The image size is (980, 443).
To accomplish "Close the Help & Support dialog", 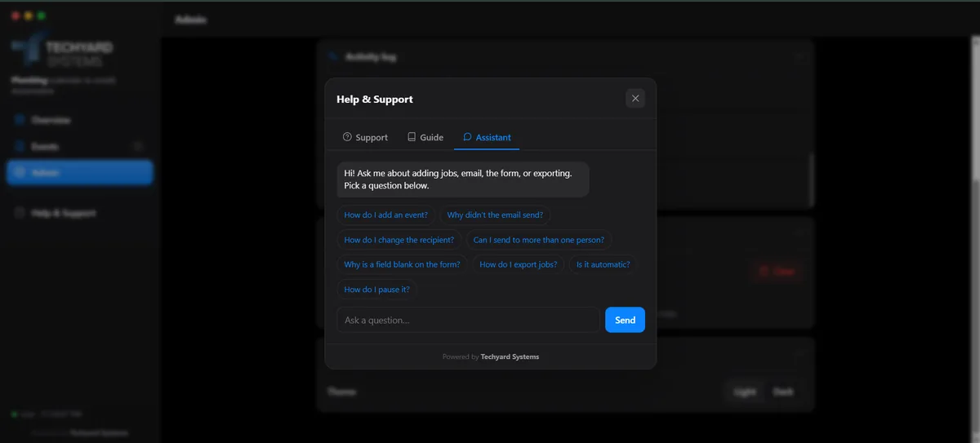I will click(x=635, y=99).
